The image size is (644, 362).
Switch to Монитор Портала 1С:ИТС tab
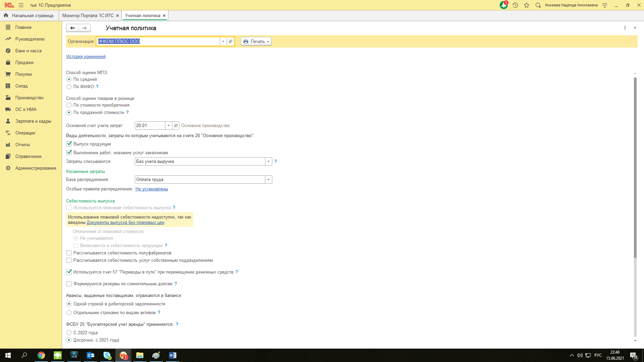[88, 15]
